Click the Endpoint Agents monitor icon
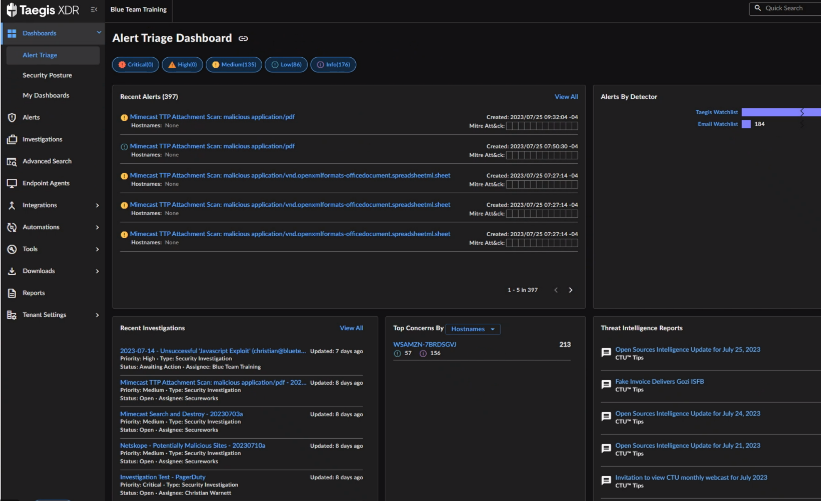Image resolution: width=821 pixels, height=501 pixels. click(x=12, y=183)
